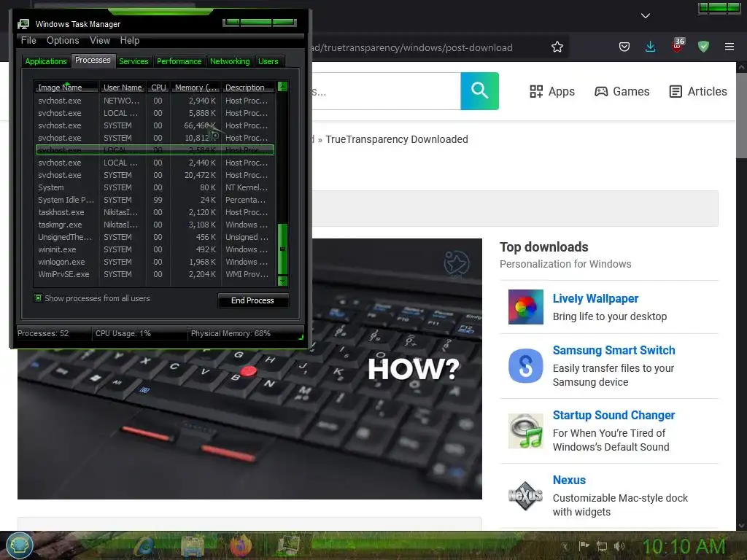Click the 10:10 AM taskbar clock

pyautogui.click(x=684, y=546)
